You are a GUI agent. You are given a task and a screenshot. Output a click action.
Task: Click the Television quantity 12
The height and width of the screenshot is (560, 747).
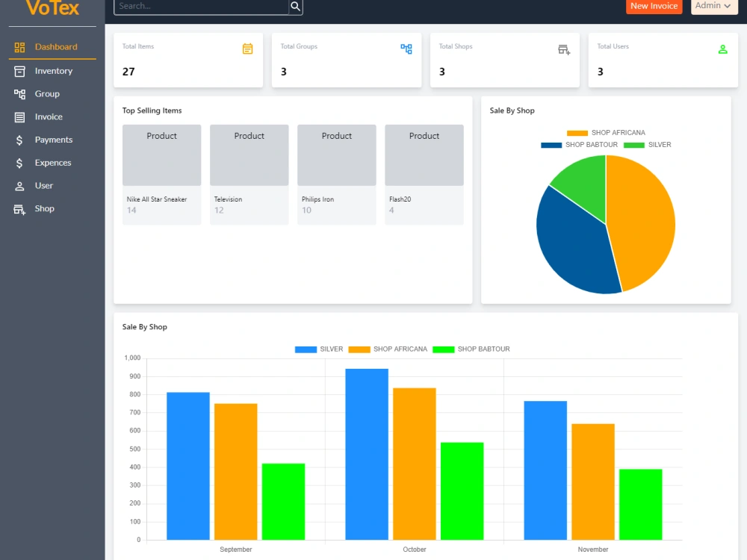pos(219,211)
